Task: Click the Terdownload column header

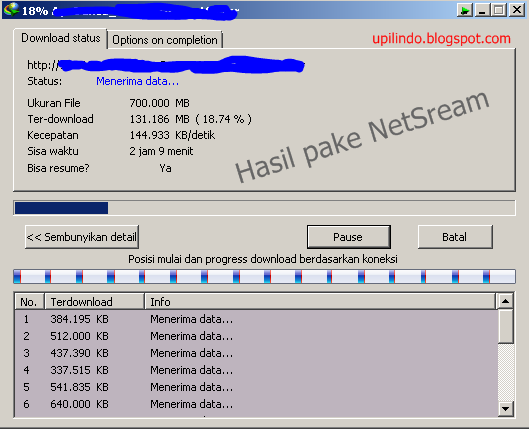Action: coord(94,302)
